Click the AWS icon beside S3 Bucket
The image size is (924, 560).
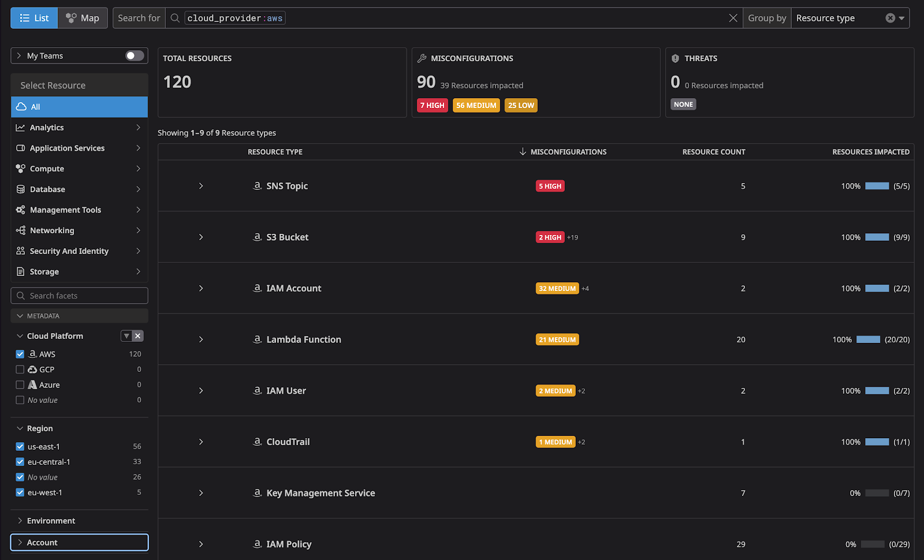click(x=258, y=237)
